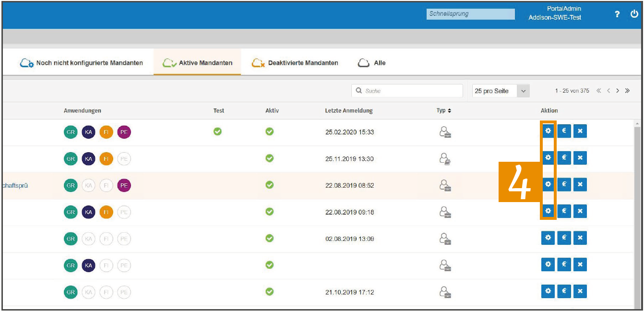This screenshot has height=312, width=644.
Task: Click the '1 - 25 von 375' page count
Action: [x=572, y=91]
